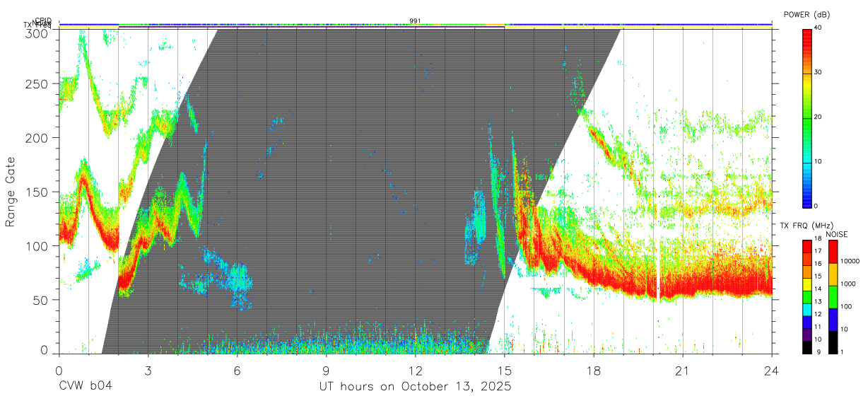Viewport: 868px width, 401px height.
Task: Click the 300 tick label on the Range Gate axis
Action: [x=37, y=33]
